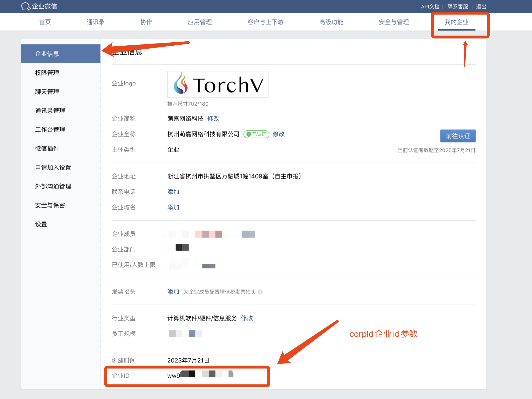Click the 企业ID value starting with ww9
Screen dimensions: 532x399
point(200,375)
